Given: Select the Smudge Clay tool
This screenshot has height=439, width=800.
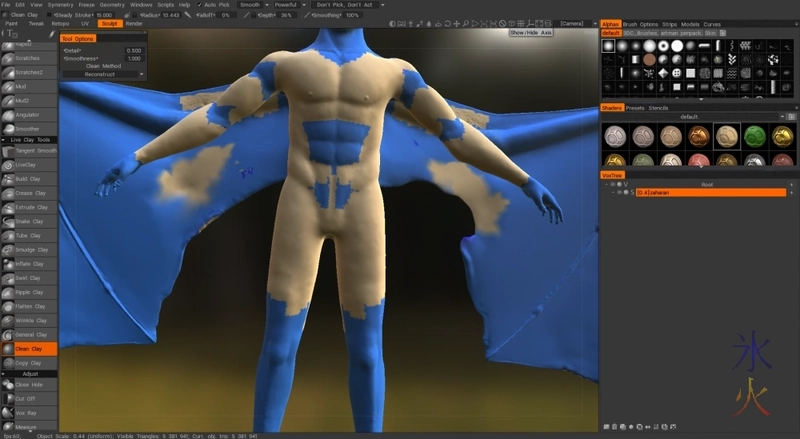Looking at the screenshot, I should click(x=29, y=250).
